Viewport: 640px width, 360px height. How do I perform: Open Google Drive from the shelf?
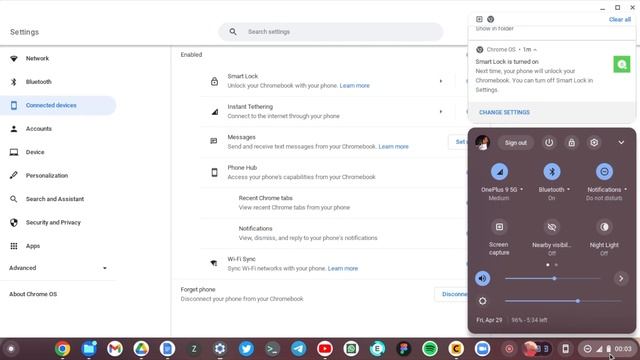pos(141,349)
